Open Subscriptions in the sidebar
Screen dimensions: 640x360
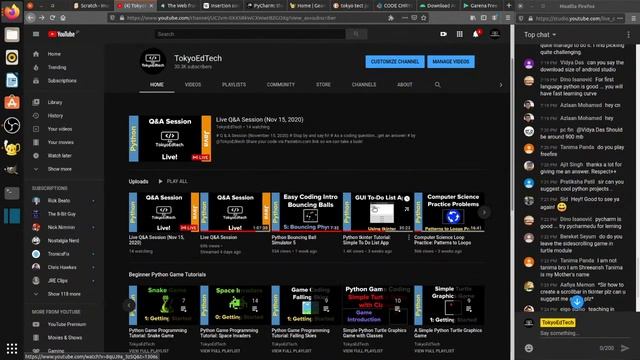click(63, 81)
